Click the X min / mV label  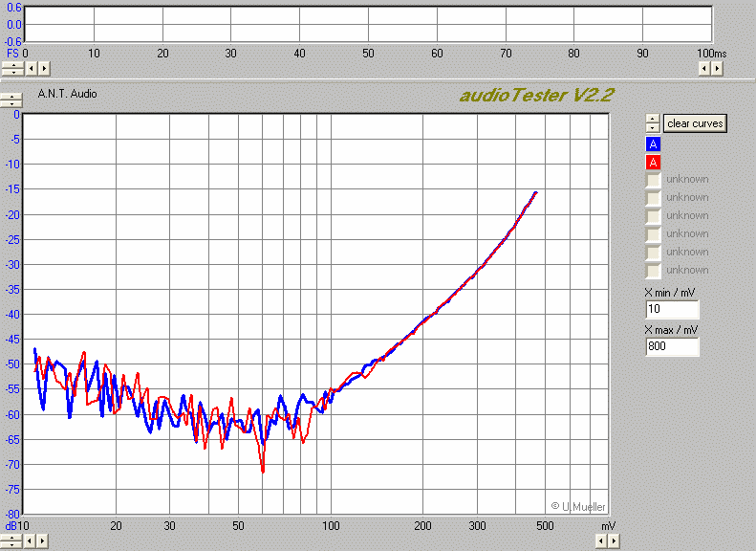click(x=670, y=293)
